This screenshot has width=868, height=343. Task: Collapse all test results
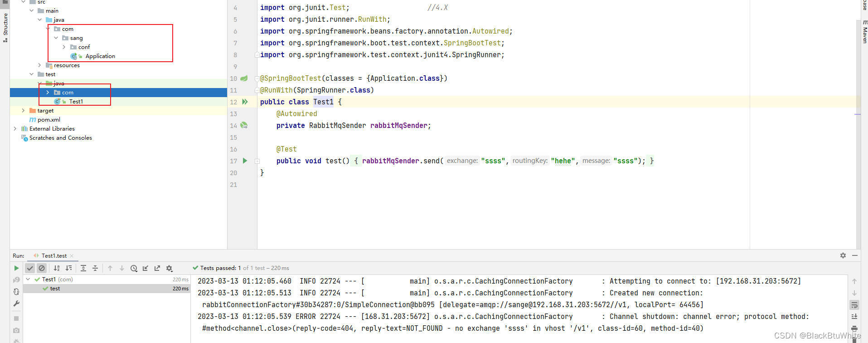click(x=95, y=268)
